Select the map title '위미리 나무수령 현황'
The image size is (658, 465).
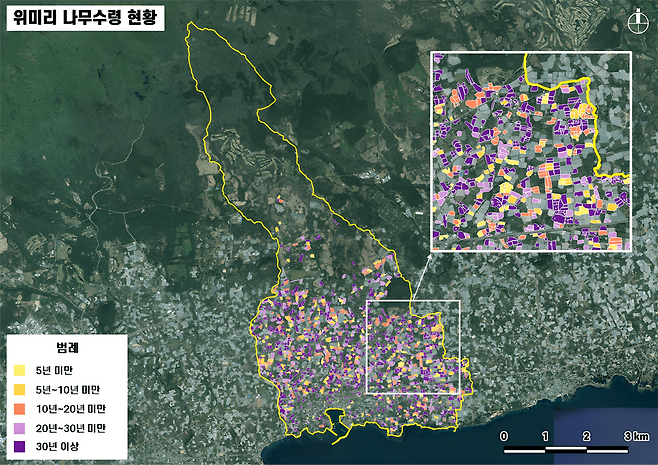85,19
